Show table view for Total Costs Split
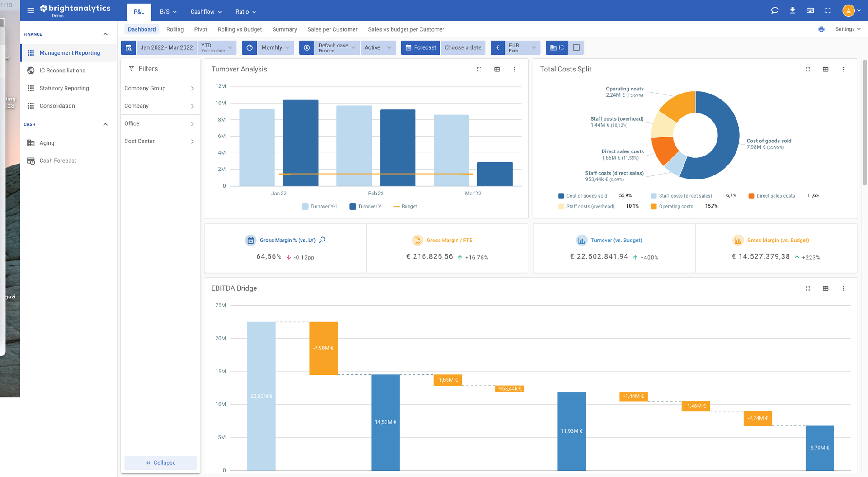Image resolution: width=868 pixels, height=477 pixels. click(826, 69)
